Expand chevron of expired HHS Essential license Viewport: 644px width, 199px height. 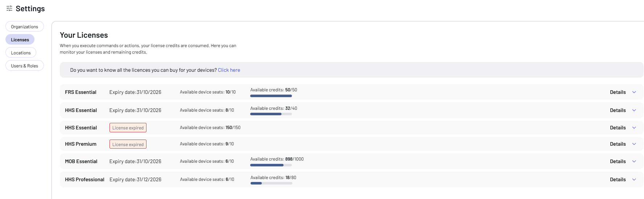634,128
